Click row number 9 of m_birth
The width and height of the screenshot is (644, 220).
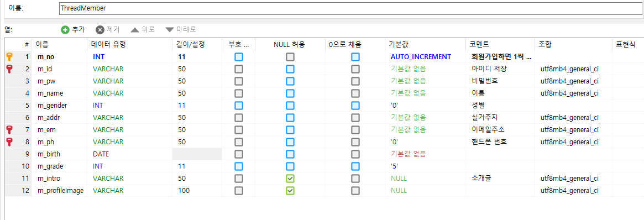pyautogui.click(x=27, y=154)
